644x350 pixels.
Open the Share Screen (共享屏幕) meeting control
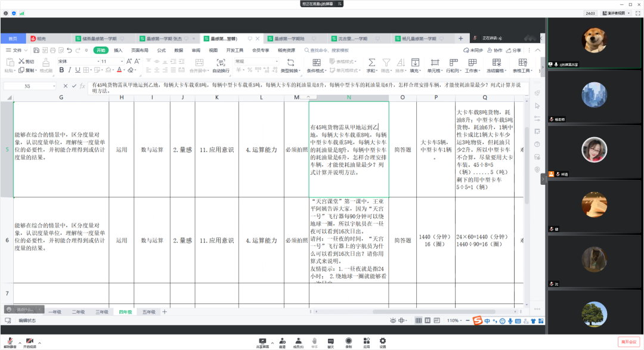pyautogui.click(x=262, y=343)
